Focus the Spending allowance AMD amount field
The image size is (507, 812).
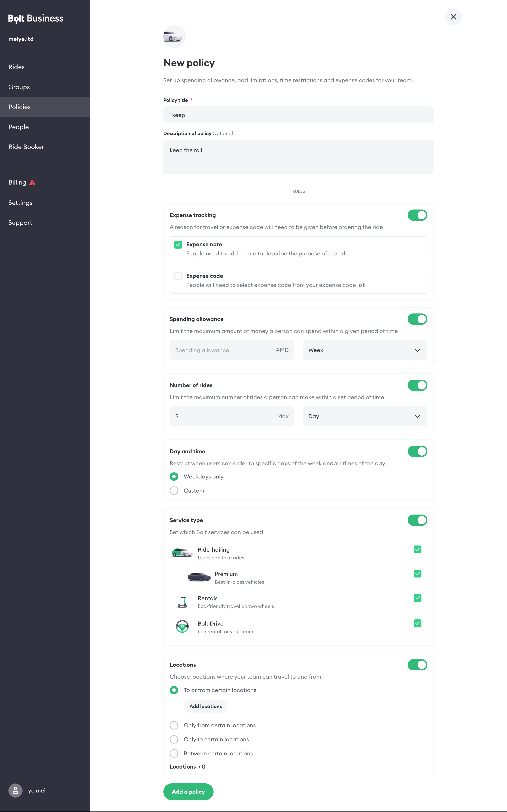[x=232, y=350]
